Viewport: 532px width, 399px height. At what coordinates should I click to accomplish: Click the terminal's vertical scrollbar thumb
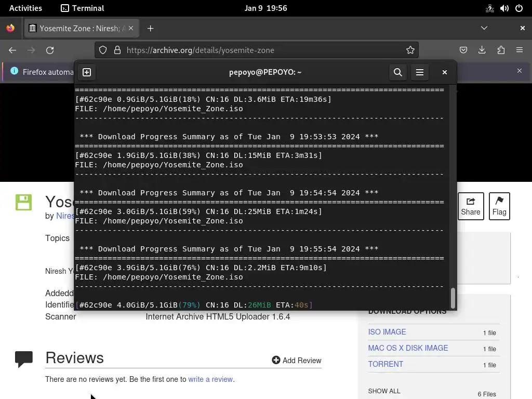(x=453, y=298)
